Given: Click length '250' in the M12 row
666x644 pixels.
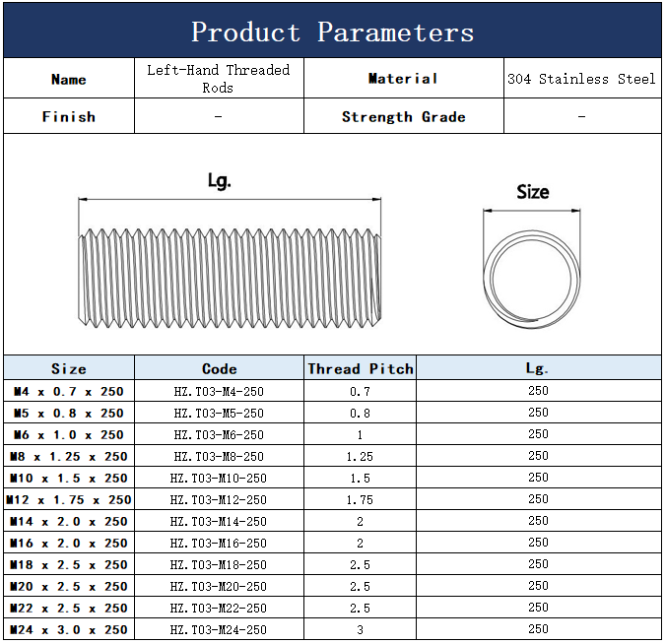Looking at the screenshot, I should (539, 499).
